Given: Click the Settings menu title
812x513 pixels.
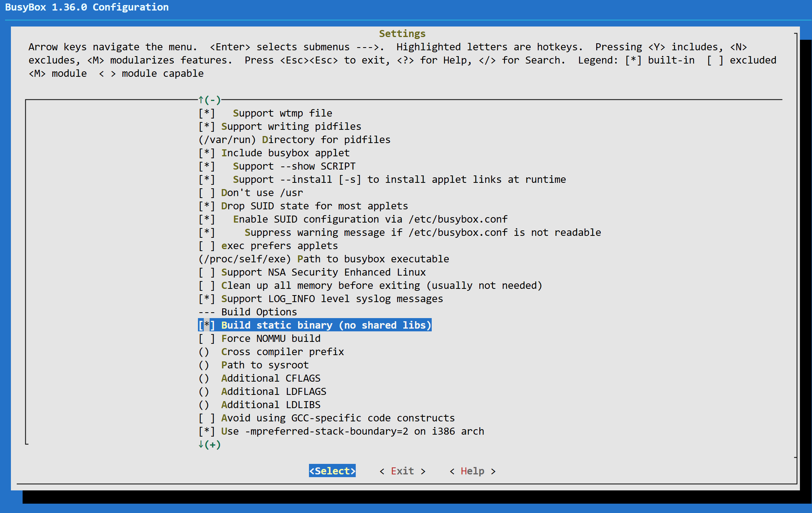Looking at the screenshot, I should pos(402,34).
